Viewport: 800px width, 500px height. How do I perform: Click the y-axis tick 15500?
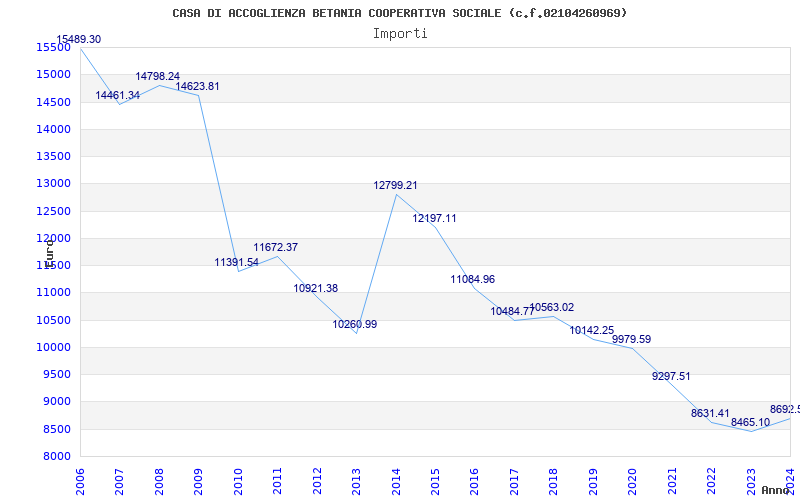pos(53,47)
